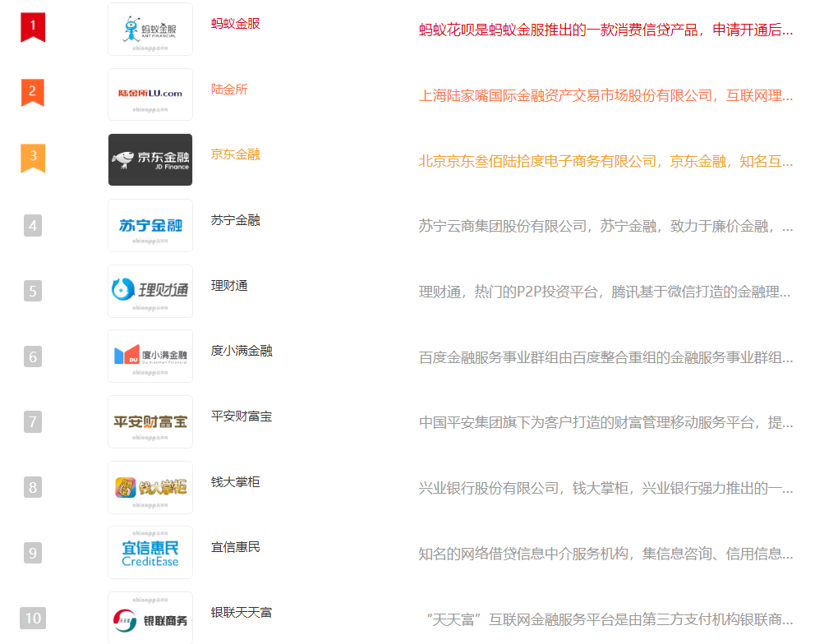The height and width of the screenshot is (644, 838).
Task: Open the 蚂蚁金服 name link
Action: (x=235, y=24)
